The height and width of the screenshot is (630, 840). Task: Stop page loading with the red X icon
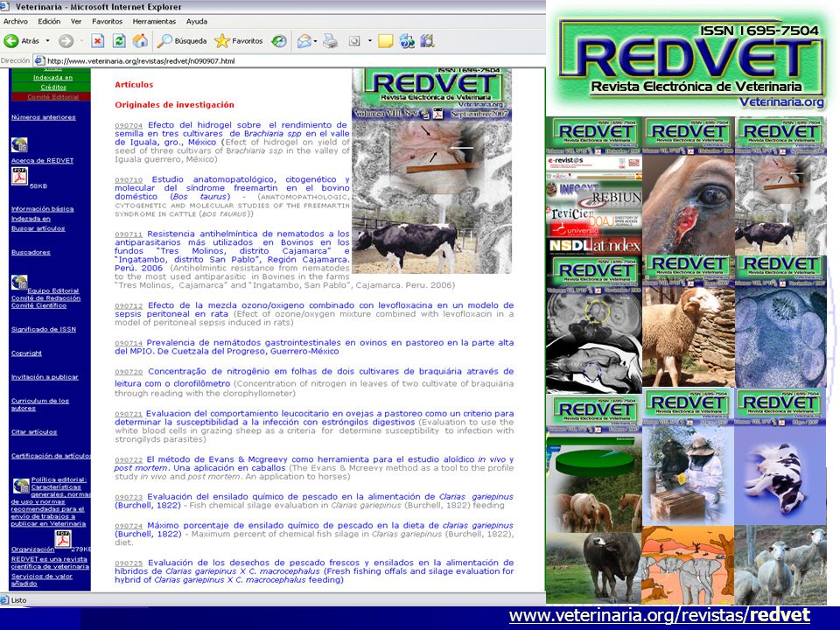pos(97,41)
